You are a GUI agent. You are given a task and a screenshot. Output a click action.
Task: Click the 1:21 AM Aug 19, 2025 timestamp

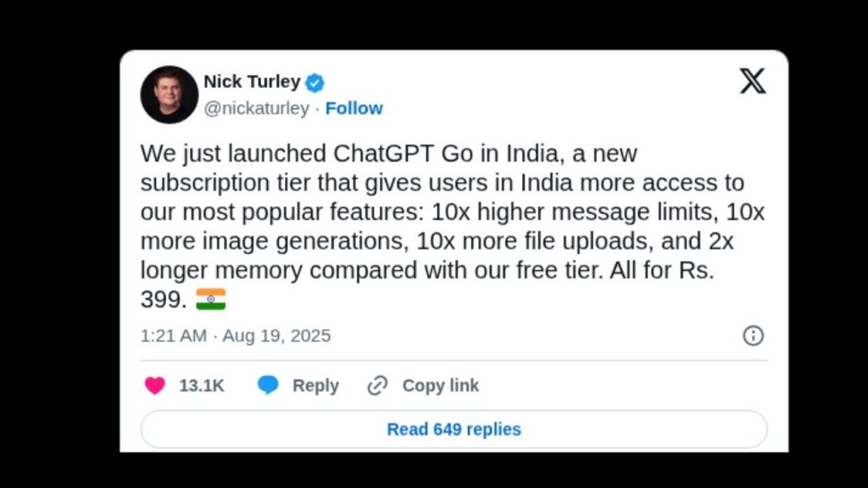236,335
